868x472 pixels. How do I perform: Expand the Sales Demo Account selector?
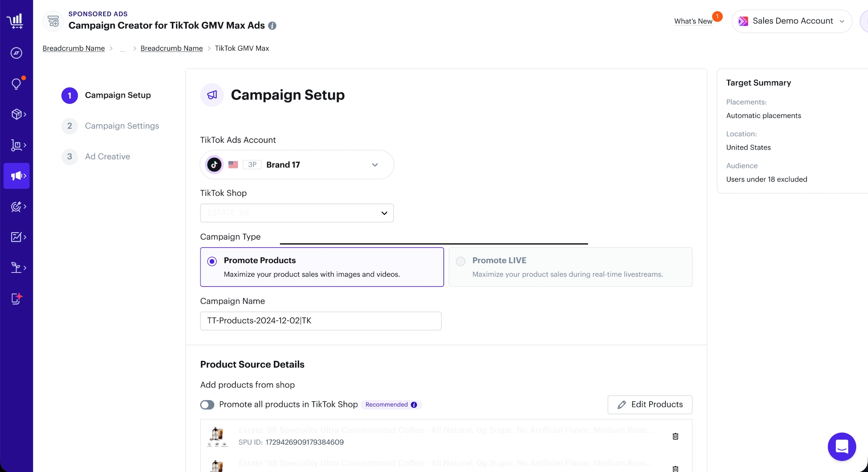pos(792,21)
